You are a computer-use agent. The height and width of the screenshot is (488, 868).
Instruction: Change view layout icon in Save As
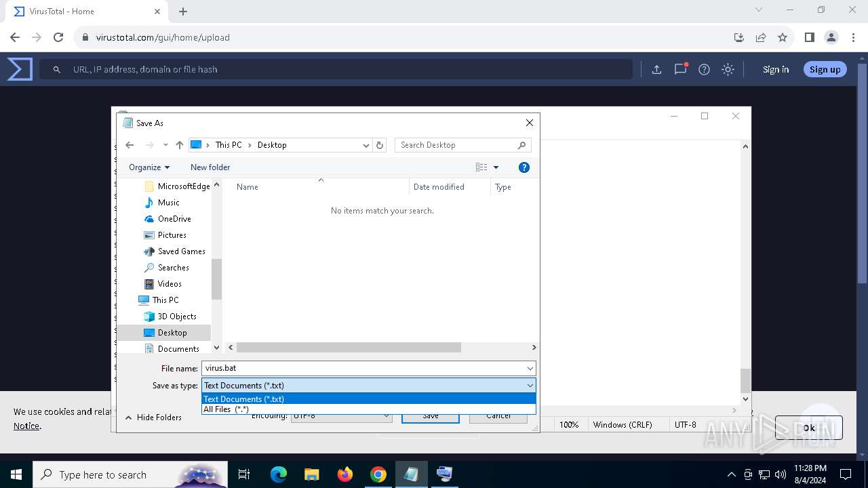[481, 167]
